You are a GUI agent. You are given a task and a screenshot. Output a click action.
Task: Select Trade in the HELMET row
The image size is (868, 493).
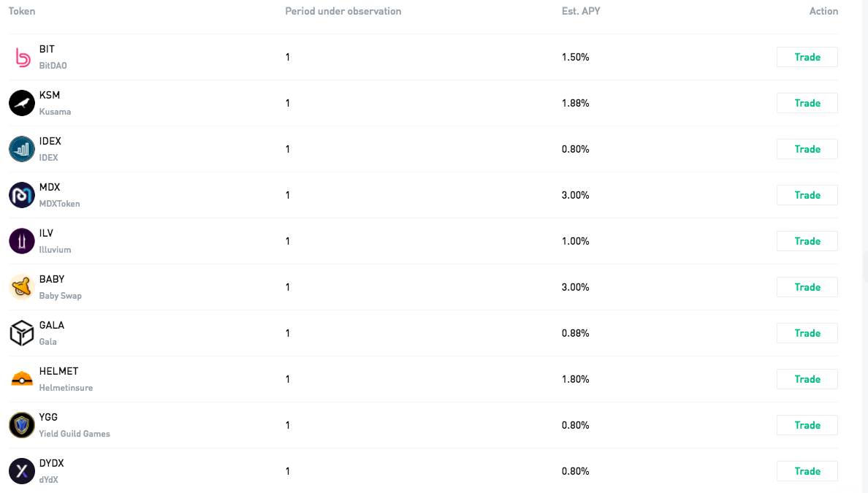[x=807, y=379]
